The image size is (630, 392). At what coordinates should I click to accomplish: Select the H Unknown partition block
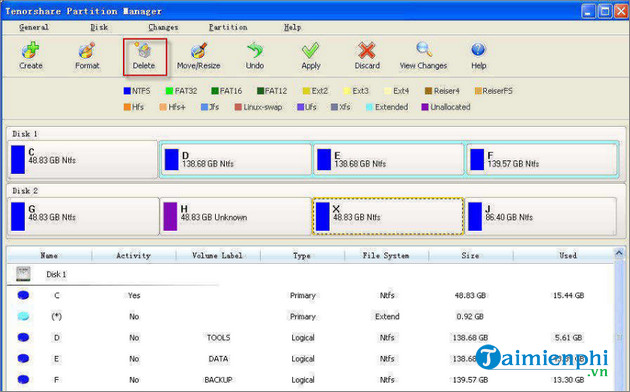coord(236,216)
